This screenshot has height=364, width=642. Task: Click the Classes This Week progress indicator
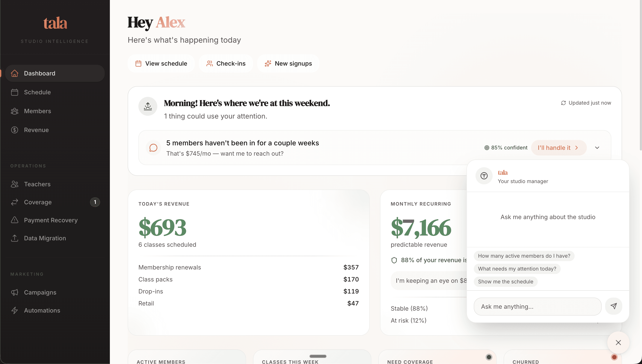[x=318, y=356]
